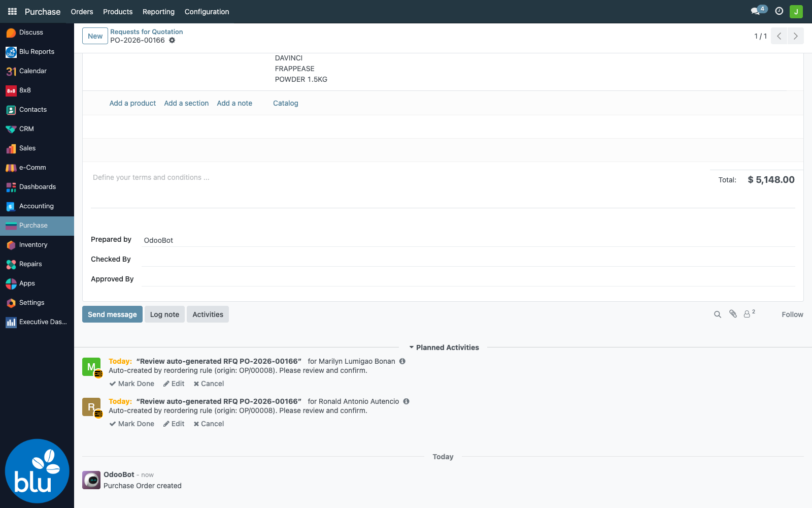Go back to Requests for Quotation
This screenshot has height=508, width=812.
147,31
